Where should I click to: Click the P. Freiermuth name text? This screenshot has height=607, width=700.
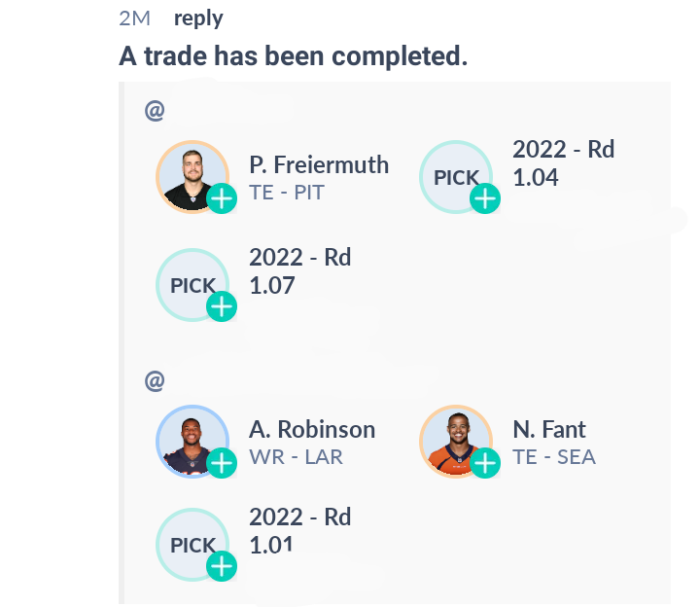coord(319,164)
